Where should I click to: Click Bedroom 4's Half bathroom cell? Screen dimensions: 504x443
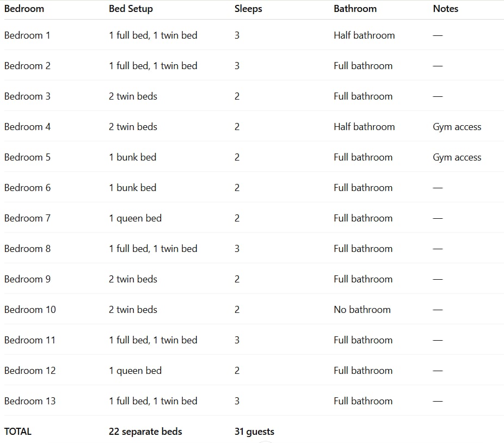(364, 127)
